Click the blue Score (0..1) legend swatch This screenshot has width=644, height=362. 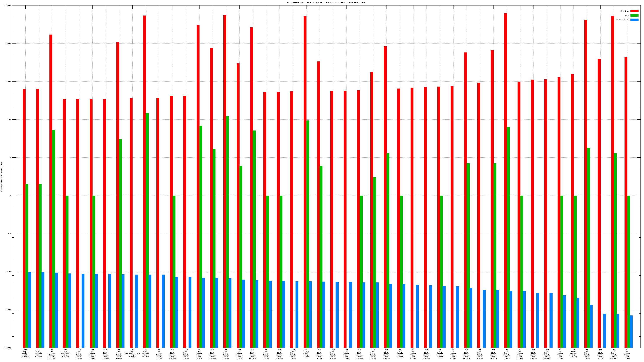634,20
